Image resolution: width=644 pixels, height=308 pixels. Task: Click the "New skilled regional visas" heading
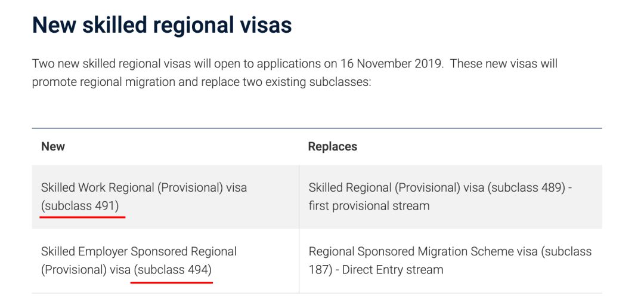162,25
